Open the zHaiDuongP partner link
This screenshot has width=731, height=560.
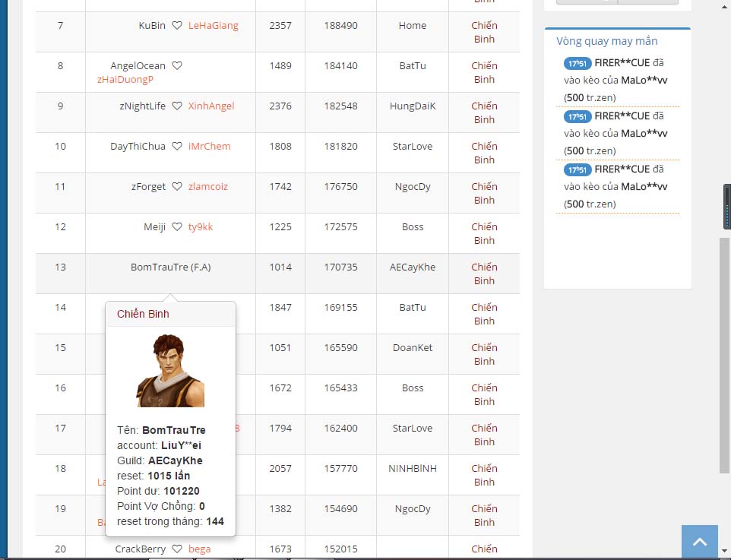pos(125,80)
